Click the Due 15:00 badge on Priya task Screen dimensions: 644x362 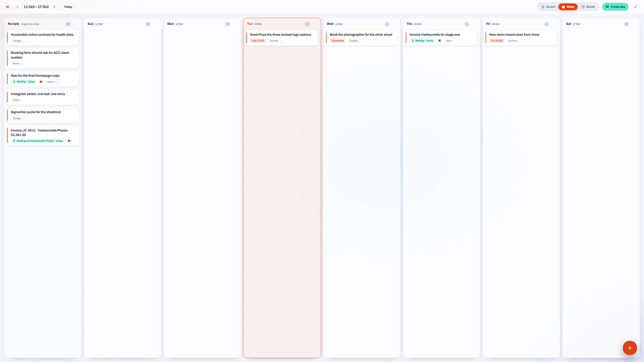pyautogui.click(x=258, y=41)
